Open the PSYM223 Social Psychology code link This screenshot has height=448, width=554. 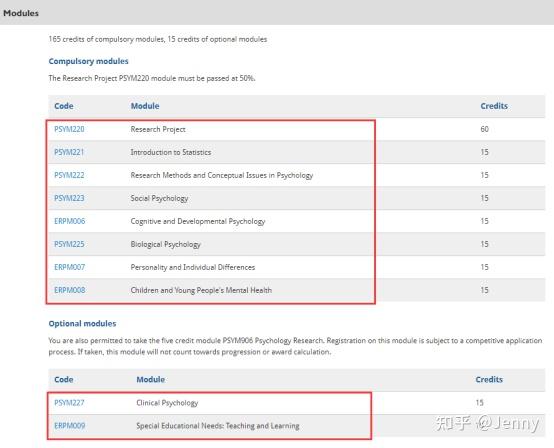[x=69, y=198]
